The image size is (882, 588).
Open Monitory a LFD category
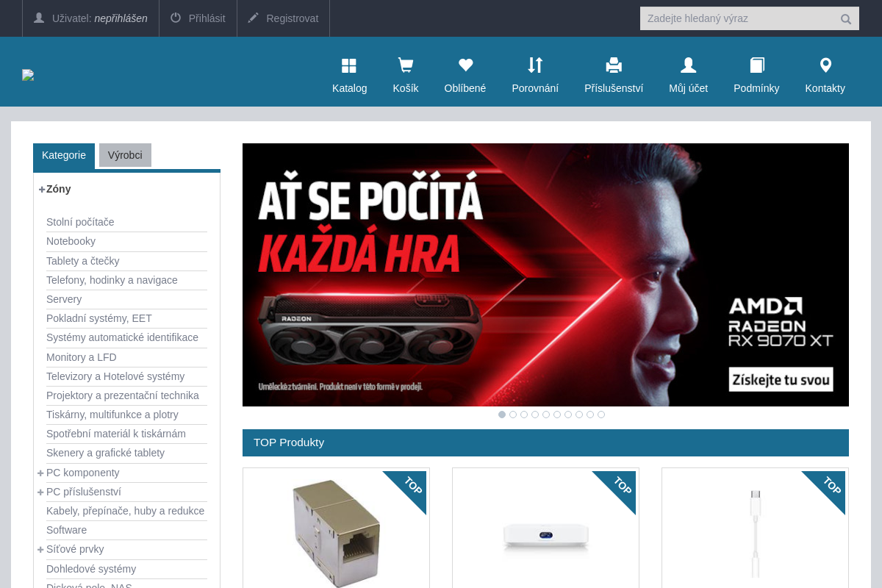click(82, 357)
